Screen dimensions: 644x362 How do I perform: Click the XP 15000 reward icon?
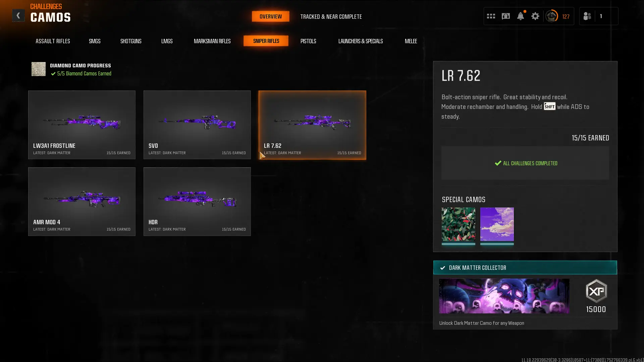[596, 291]
